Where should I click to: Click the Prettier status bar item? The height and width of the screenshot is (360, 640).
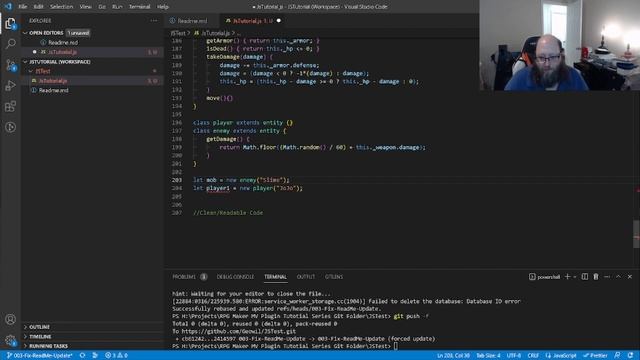click(x=596, y=356)
